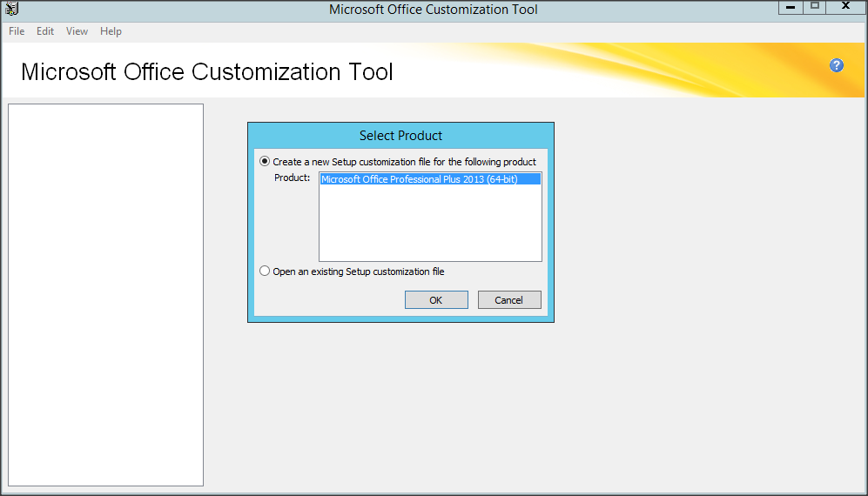Click the window title bar text
The image size is (868, 496).
[434, 10]
